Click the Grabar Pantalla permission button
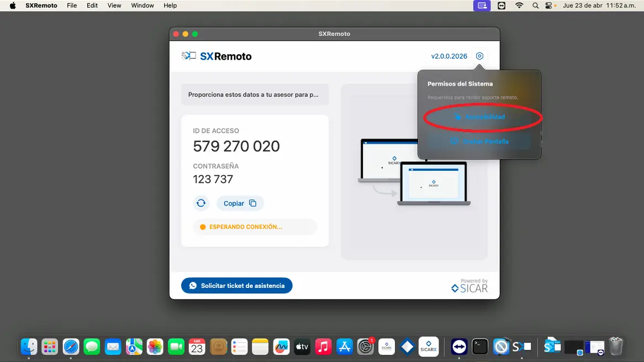This screenshot has width=644, height=362. (x=480, y=141)
